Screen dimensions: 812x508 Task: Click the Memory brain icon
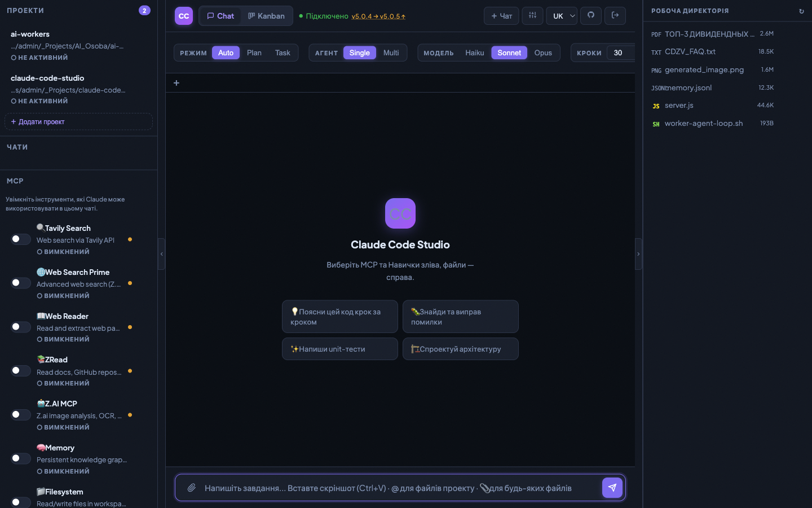(41, 447)
